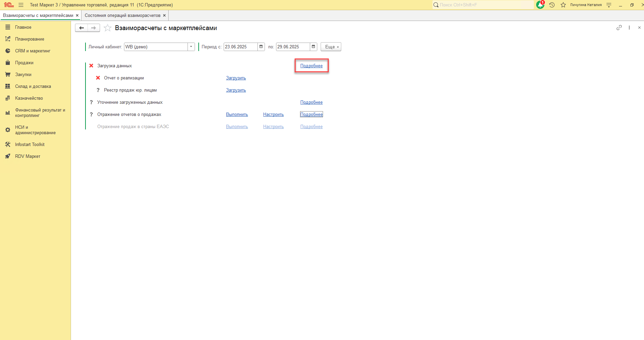Viewport: 644px width, 340px height.
Task: Click the back navigation arrow button
Action: point(81,28)
